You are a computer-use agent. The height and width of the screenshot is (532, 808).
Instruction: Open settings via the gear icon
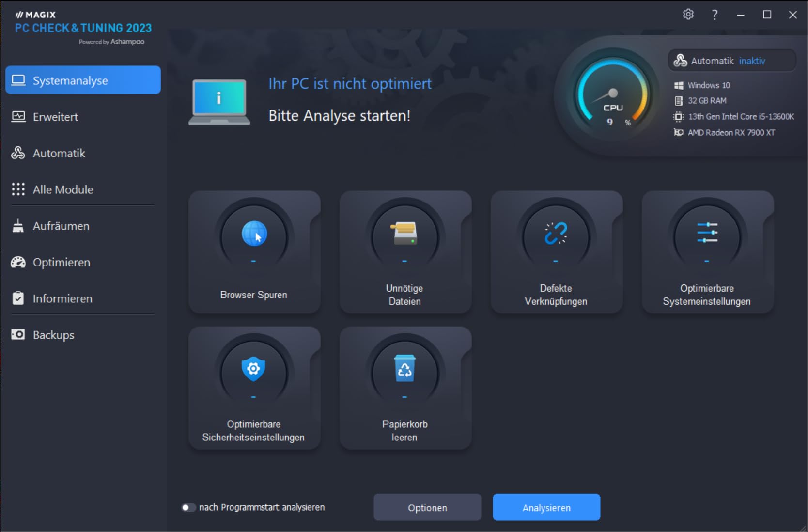click(x=688, y=15)
